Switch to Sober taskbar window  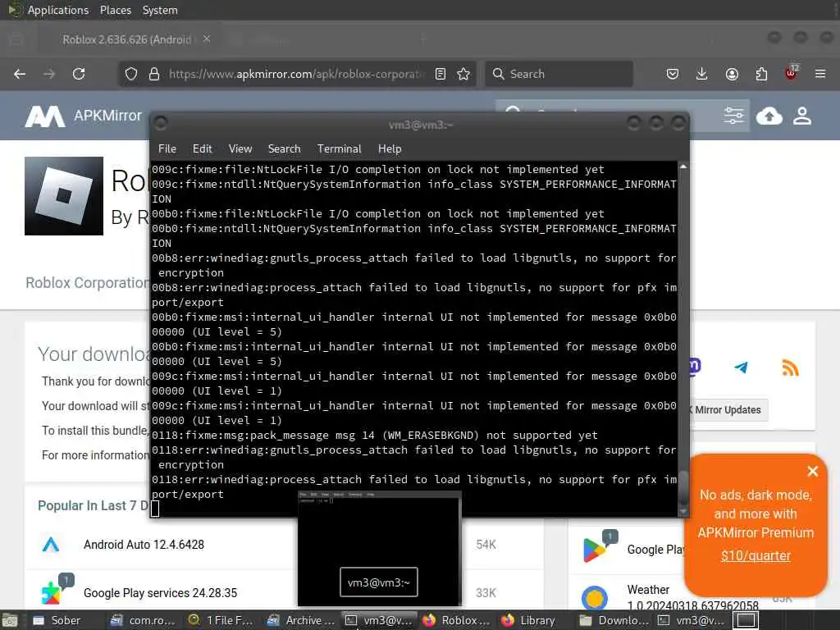[x=57, y=620]
